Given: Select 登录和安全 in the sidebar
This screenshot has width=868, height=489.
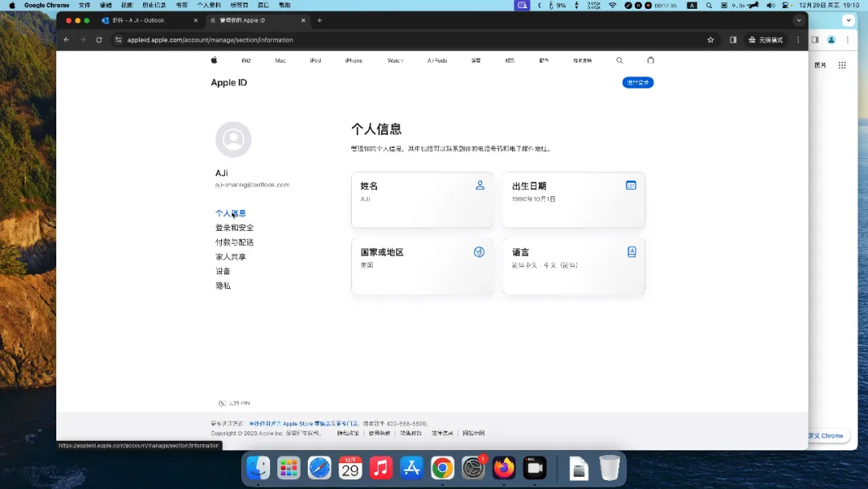Looking at the screenshot, I should tap(234, 228).
